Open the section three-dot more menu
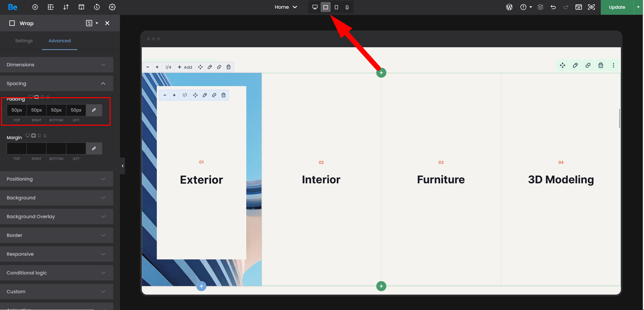 [x=614, y=65]
